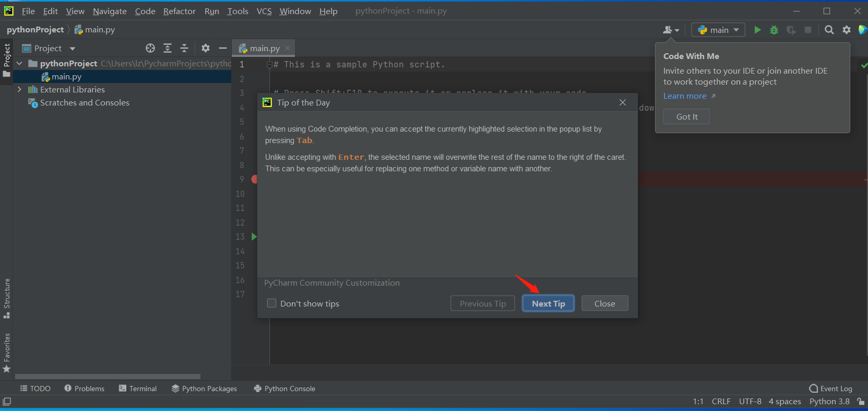Open Search Everywhere magnifier icon
Image resolution: width=868 pixels, height=411 pixels.
(829, 30)
